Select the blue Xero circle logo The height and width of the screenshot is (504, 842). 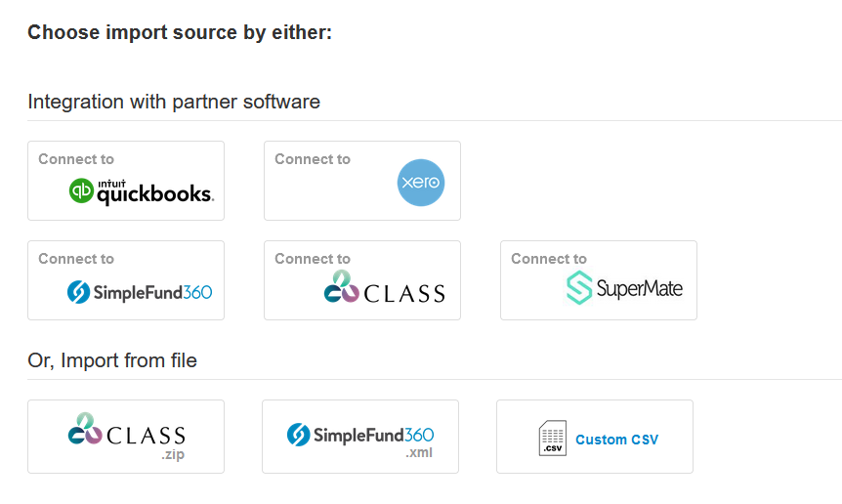click(421, 183)
